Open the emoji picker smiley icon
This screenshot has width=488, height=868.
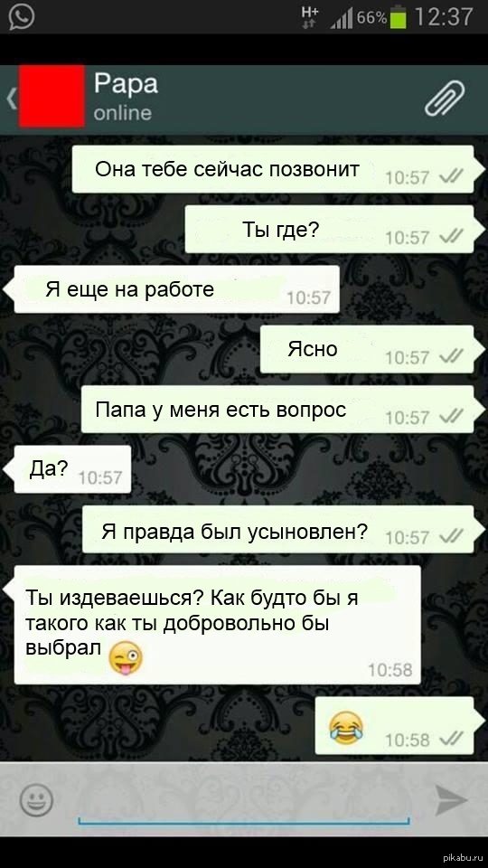[36, 800]
